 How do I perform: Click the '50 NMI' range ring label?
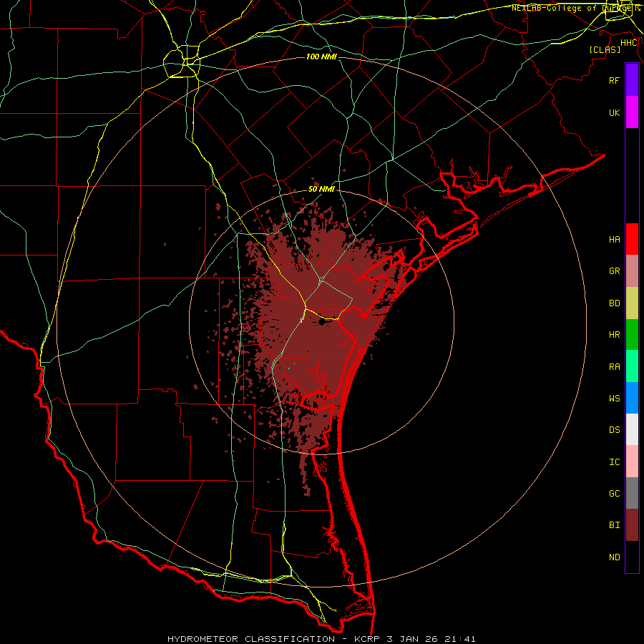pos(321,189)
